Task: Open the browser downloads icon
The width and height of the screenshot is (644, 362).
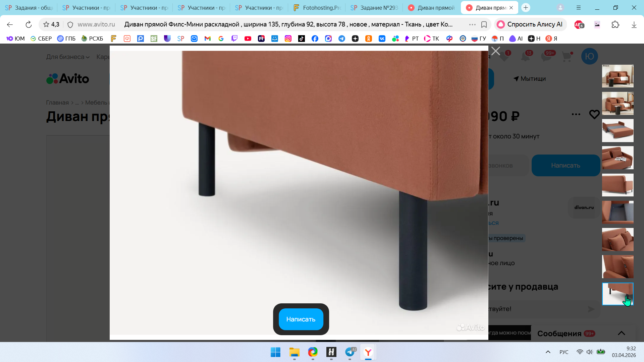Action: coord(634,24)
